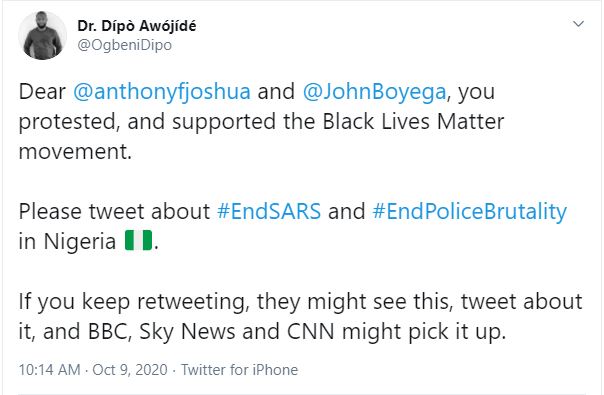The width and height of the screenshot is (604, 395).
Task: Click the 'in Nigeria' text
Action: coord(67,242)
